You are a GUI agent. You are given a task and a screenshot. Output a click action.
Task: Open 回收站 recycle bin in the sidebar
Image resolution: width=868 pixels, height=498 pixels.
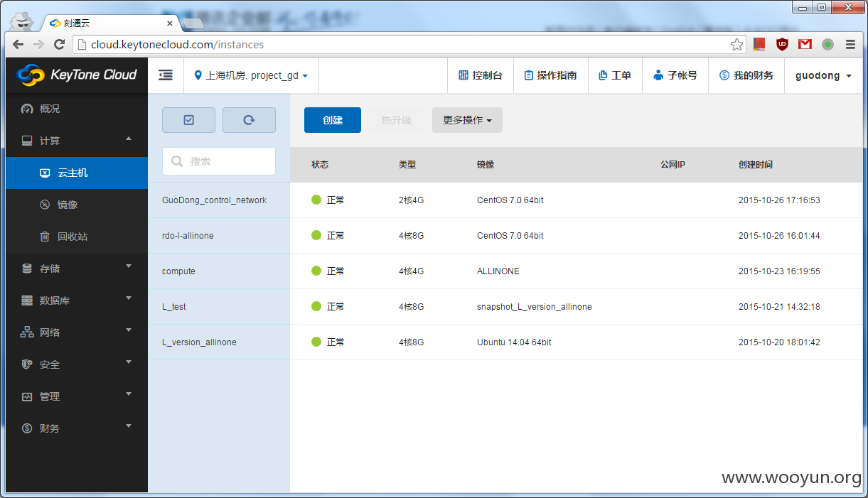click(77, 237)
